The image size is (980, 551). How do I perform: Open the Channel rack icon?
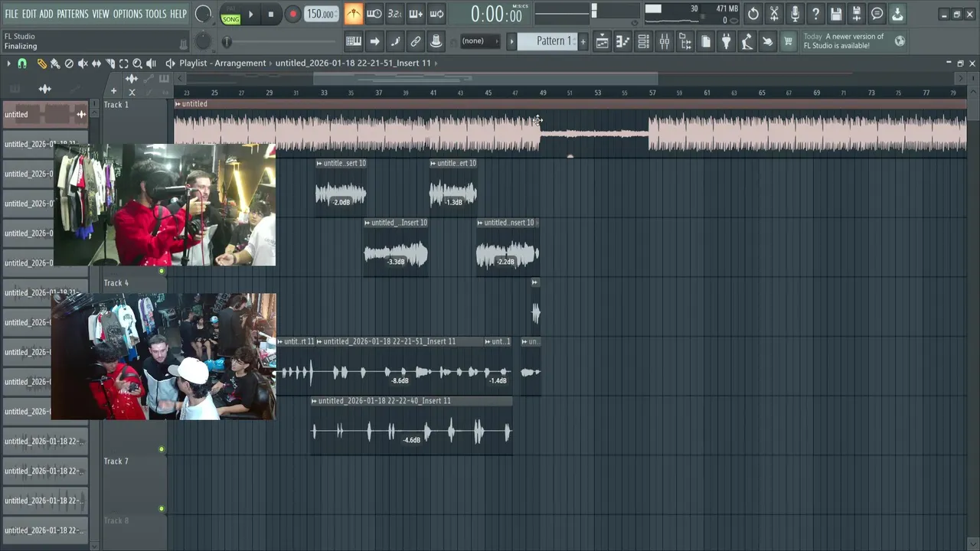pyautogui.click(x=644, y=41)
